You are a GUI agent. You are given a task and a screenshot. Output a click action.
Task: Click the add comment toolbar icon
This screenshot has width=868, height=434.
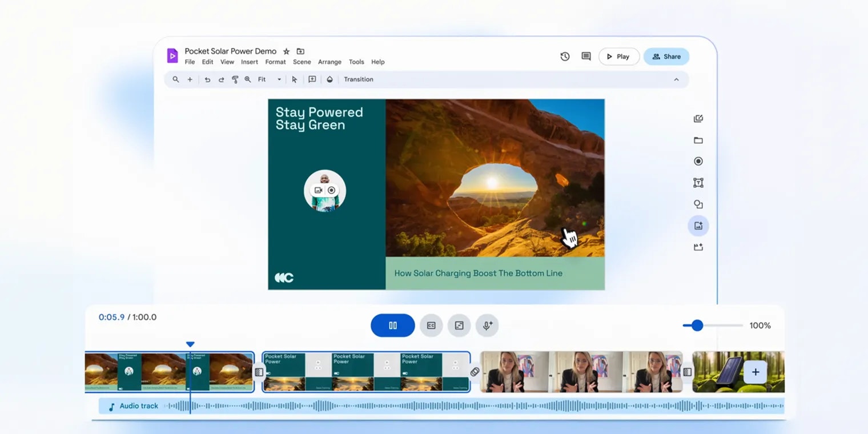click(x=312, y=79)
